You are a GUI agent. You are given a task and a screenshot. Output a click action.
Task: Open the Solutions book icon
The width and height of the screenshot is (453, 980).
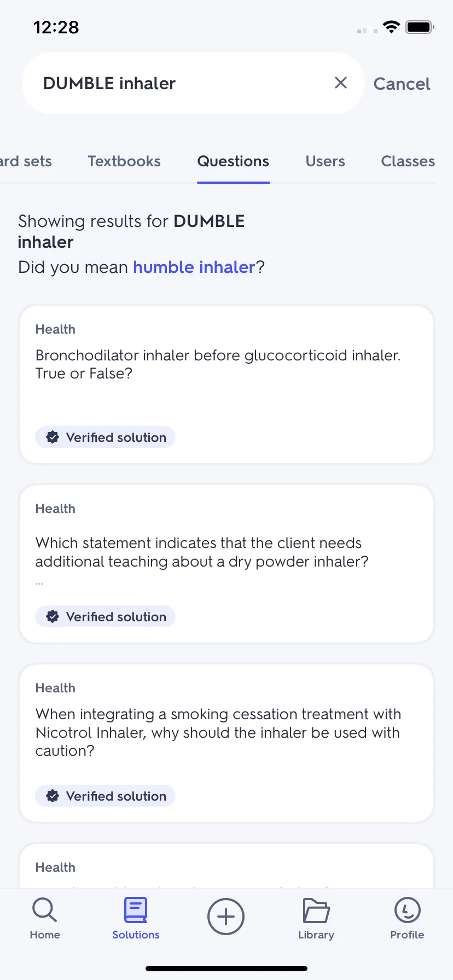[x=136, y=910]
